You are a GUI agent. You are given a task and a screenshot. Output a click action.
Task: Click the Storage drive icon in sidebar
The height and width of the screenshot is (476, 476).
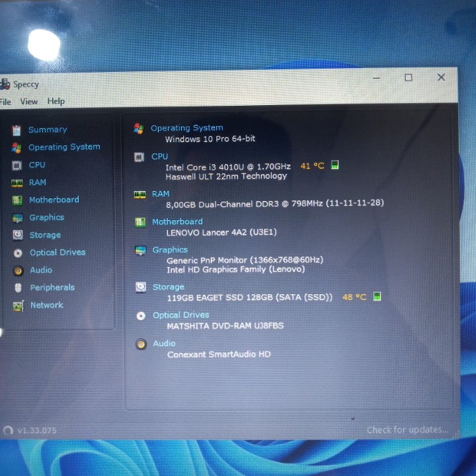coord(17,235)
